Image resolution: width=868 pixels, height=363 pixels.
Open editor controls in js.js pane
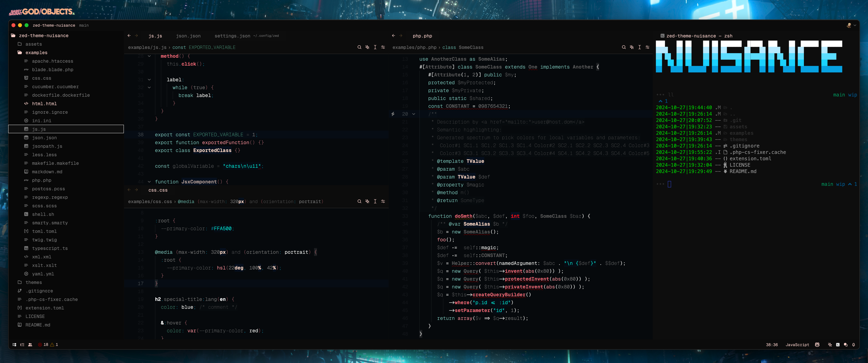(x=383, y=47)
